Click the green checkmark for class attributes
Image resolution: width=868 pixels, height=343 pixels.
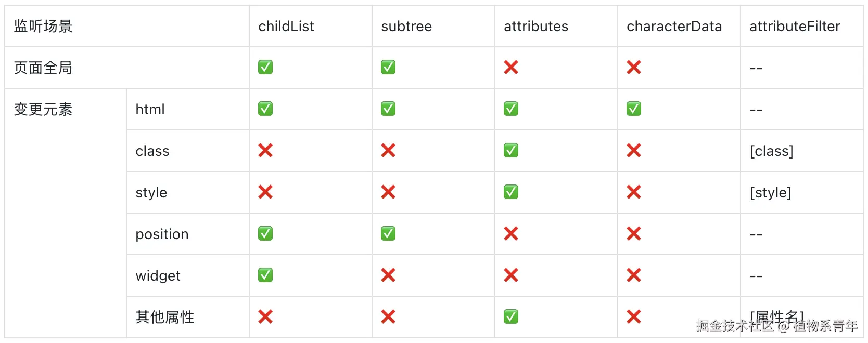[x=511, y=151]
